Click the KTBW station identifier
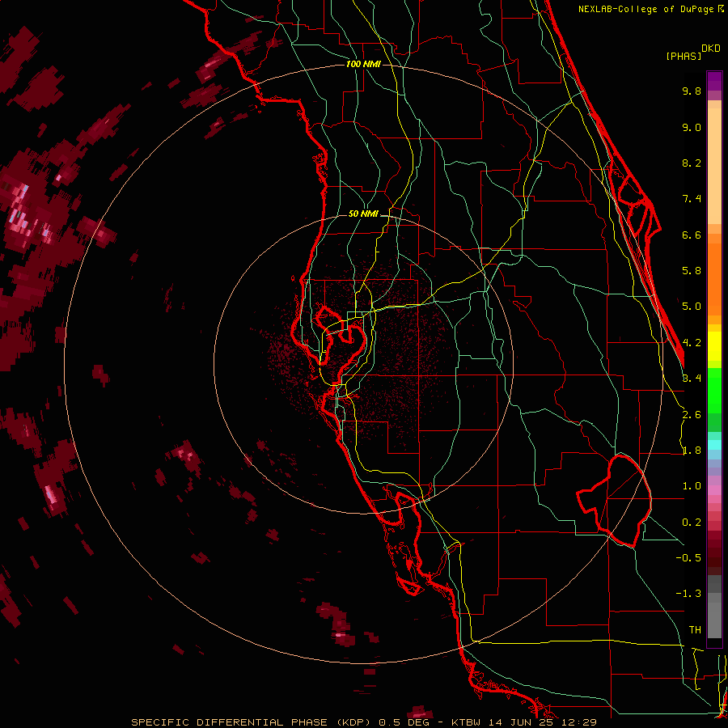Image resolution: width=728 pixels, height=728 pixels. tap(466, 722)
